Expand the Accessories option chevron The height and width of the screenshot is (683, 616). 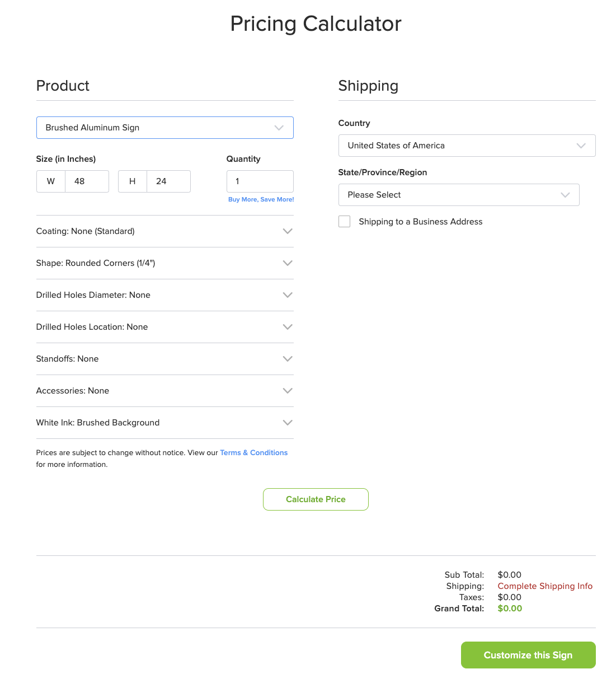[x=288, y=391]
